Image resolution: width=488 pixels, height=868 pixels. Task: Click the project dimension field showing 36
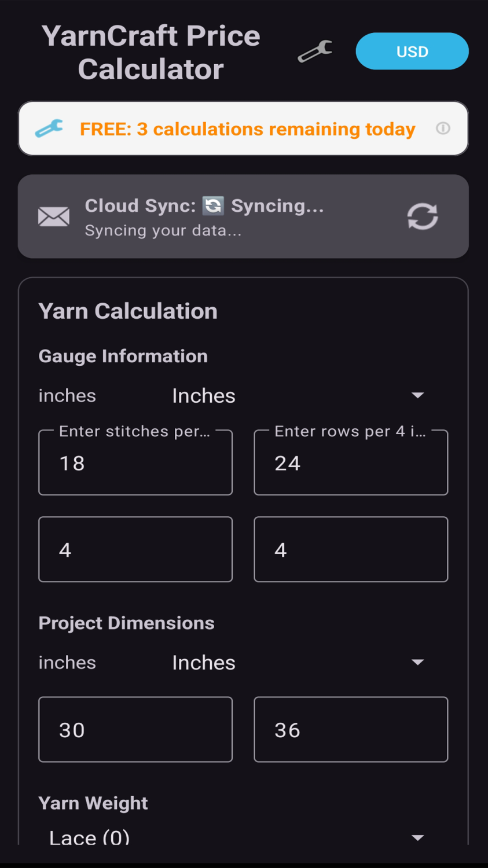tap(351, 730)
